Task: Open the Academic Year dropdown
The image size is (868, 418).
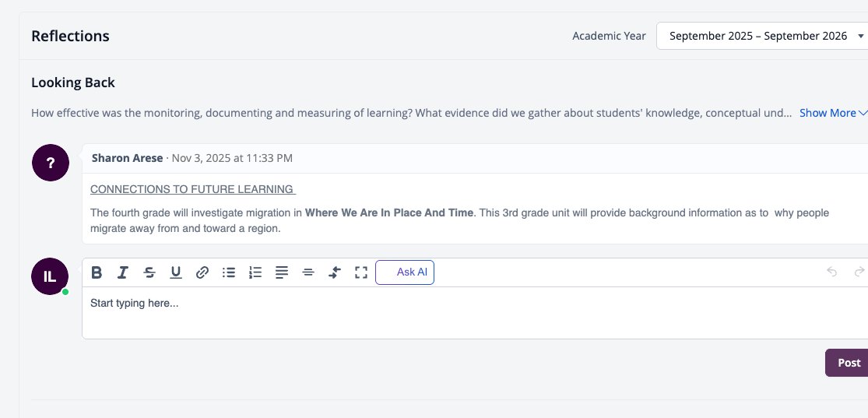Action: pos(762,36)
